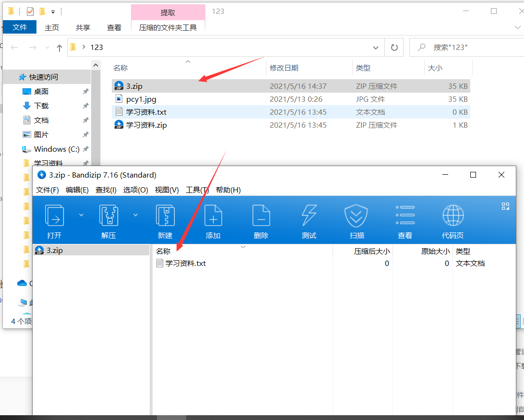
Task: Unpin 桌面 using its pin icon
Action: tap(85, 91)
